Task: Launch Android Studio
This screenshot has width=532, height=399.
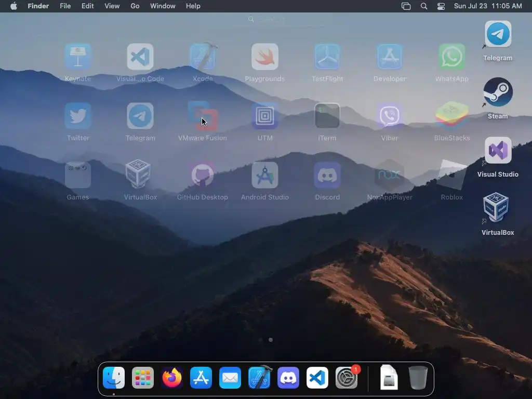Action: (265, 175)
